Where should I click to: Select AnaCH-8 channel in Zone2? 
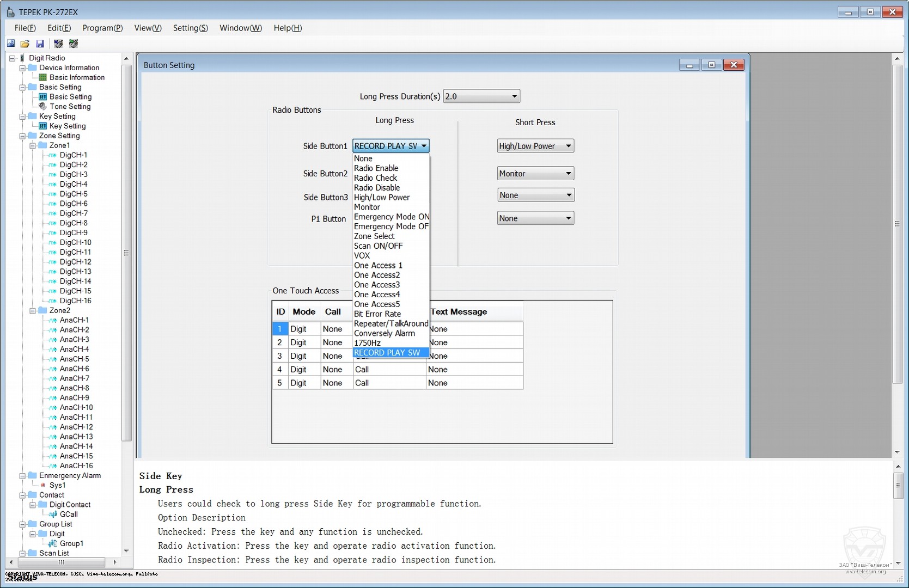click(75, 388)
